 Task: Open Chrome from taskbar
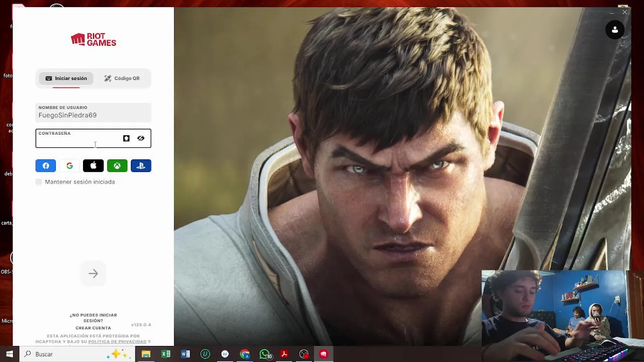pyautogui.click(x=245, y=354)
